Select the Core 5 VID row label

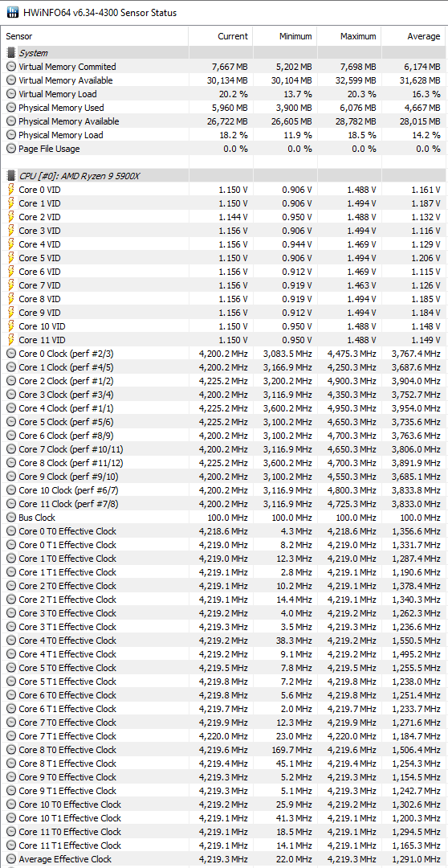coord(40,258)
